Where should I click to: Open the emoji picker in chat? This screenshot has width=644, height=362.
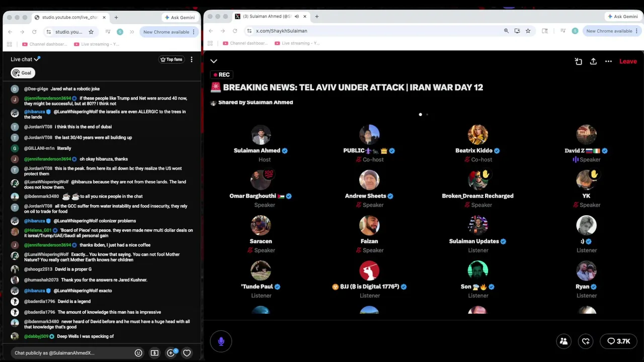click(138, 353)
